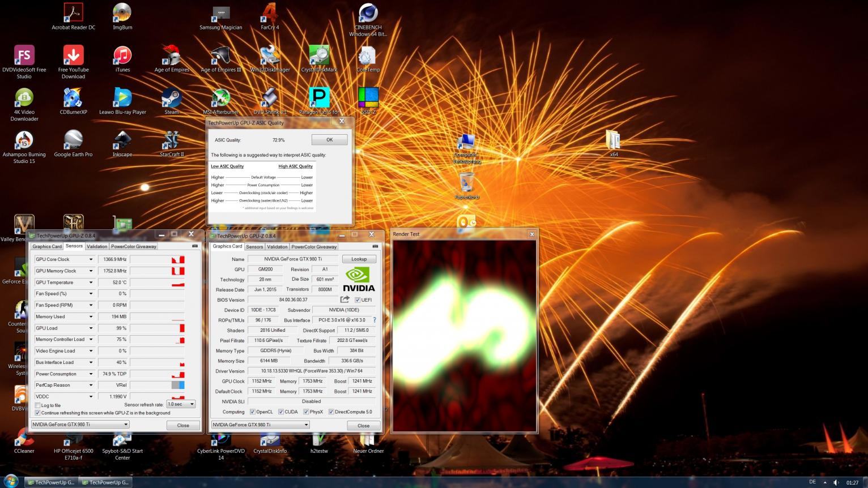Toggle the DirectCompute 5.0 checkbox
The width and height of the screenshot is (868, 488).
point(331,412)
